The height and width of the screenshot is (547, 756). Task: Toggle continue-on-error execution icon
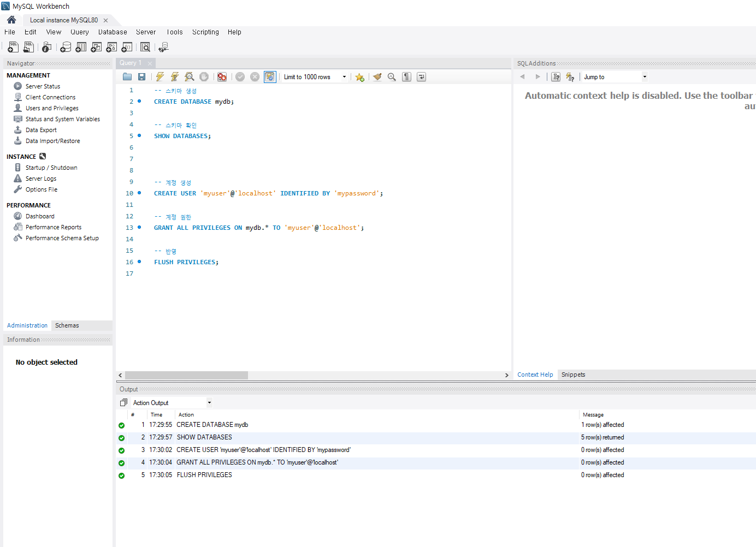[x=222, y=77]
